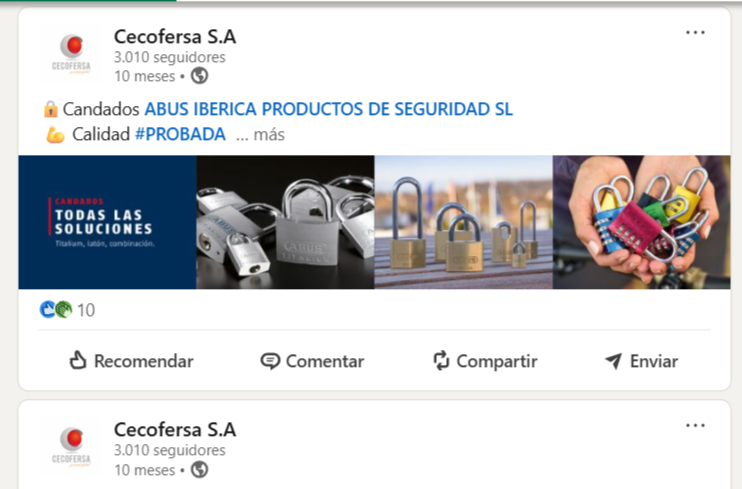The height and width of the screenshot is (489, 742).
Task: Open the colorful padlocks in hands image
Action: click(642, 222)
